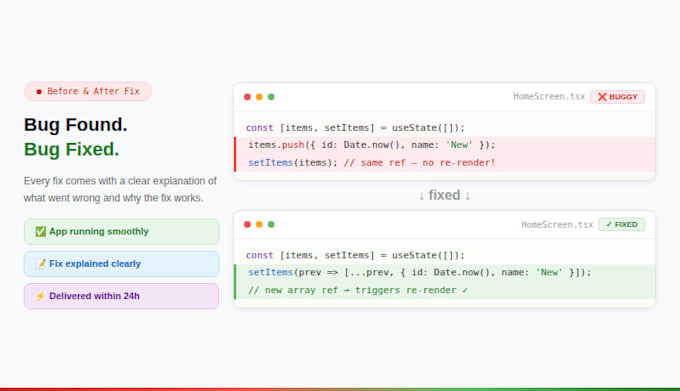The image size is (680, 391).
Task: Click the useState line in buggy window
Action: pos(355,128)
